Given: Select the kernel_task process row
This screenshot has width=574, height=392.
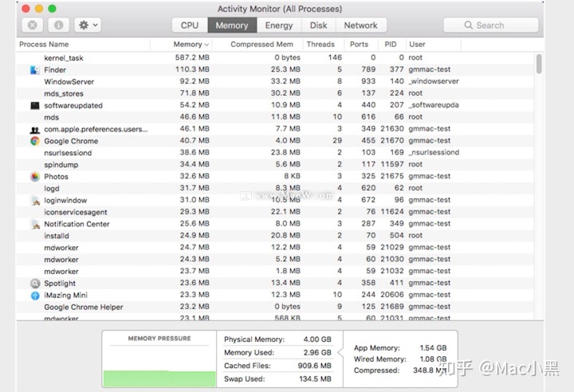Looking at the screenshot, I should (275, 58).
